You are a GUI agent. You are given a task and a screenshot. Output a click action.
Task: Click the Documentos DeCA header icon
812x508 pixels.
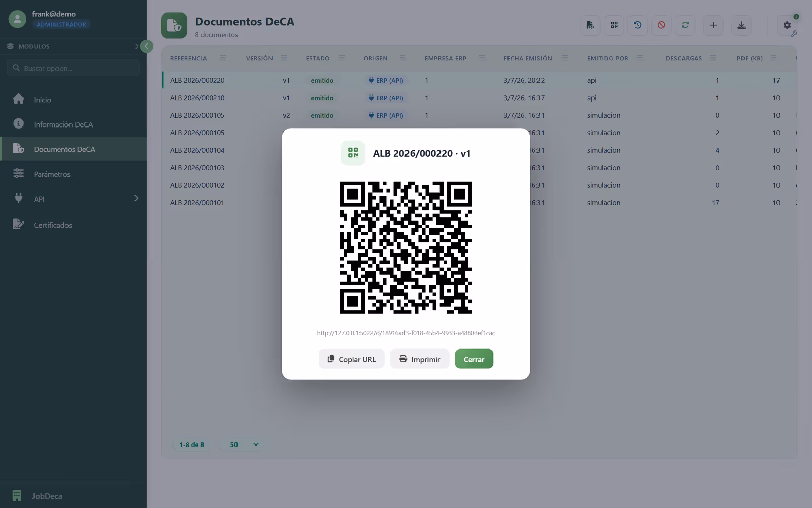tap(174, 25)
